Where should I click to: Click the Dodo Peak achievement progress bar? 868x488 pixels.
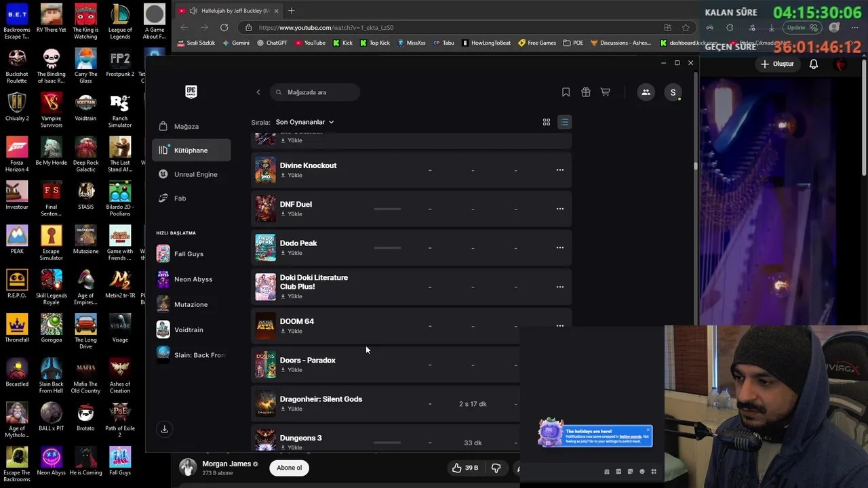[x=387, y=247]
